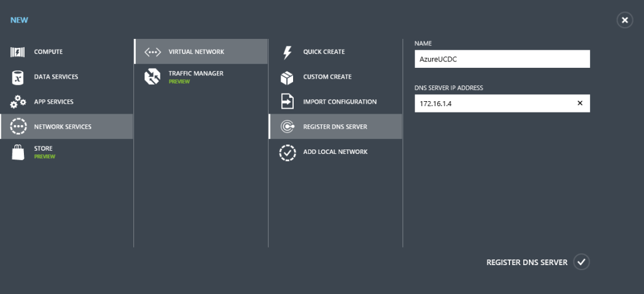Focus the Name field containing AzureUCDC
The width and height of the screenshot is (644, 294).
502,59
